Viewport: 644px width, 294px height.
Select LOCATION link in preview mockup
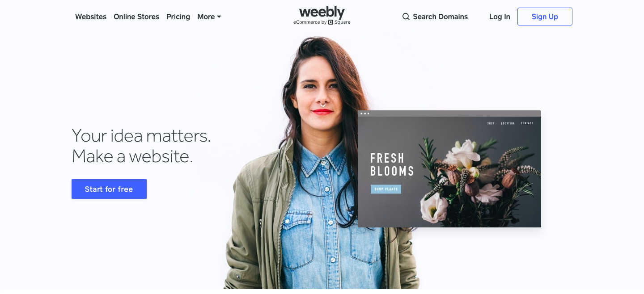[x=508, y=123]
